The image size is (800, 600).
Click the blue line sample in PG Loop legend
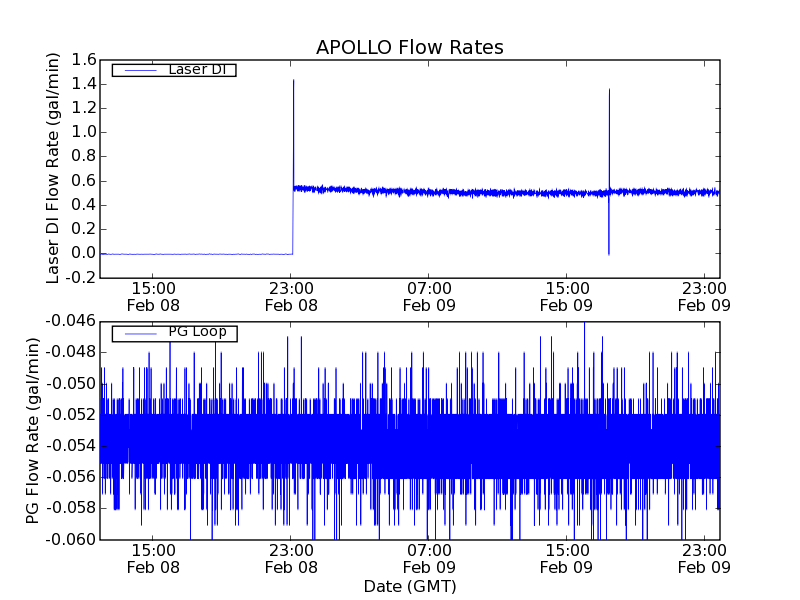(x=138, y=334)
